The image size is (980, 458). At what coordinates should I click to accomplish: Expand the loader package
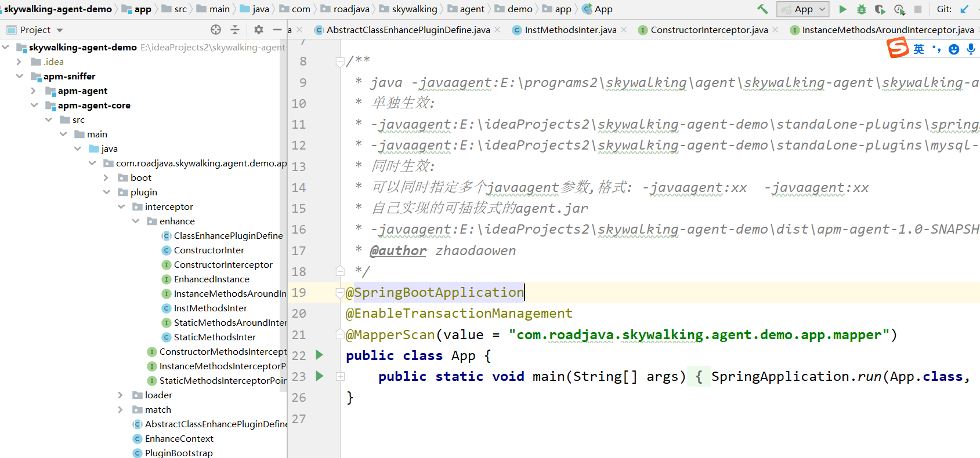(x=121, y=395)
